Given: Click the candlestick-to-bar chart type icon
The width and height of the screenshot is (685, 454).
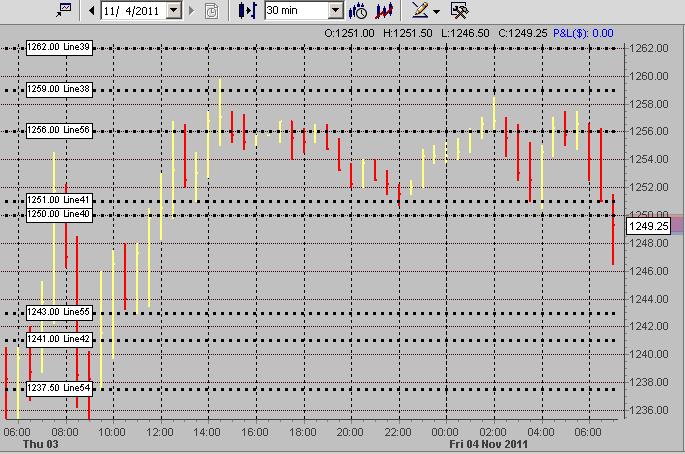Looking at the screenshot, I should (x=247, y=10).
